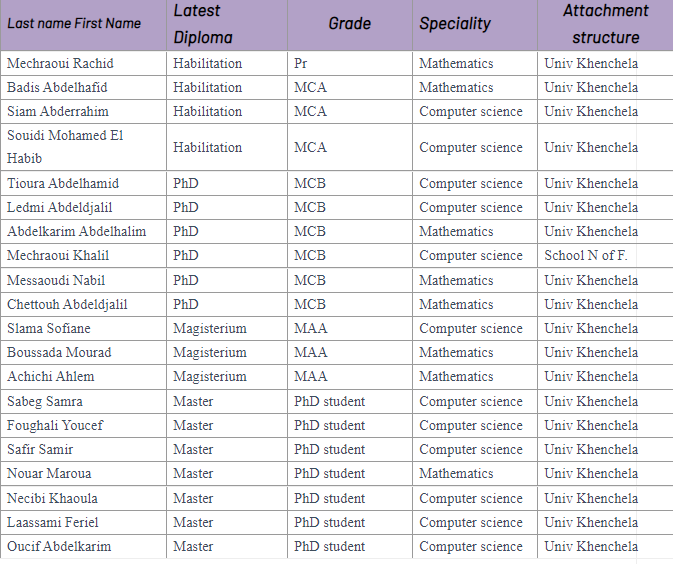Select 'PhD student' in Sabeg Samra's row
The height and width of the screenshot is (564, 677).
pos(329,401)
